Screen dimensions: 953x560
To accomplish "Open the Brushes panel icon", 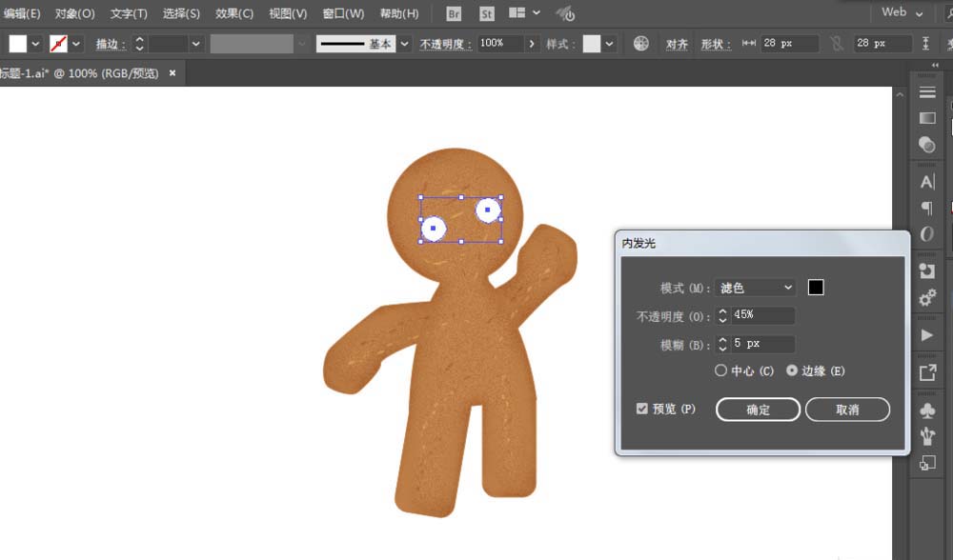I will [x=927, y=436].
